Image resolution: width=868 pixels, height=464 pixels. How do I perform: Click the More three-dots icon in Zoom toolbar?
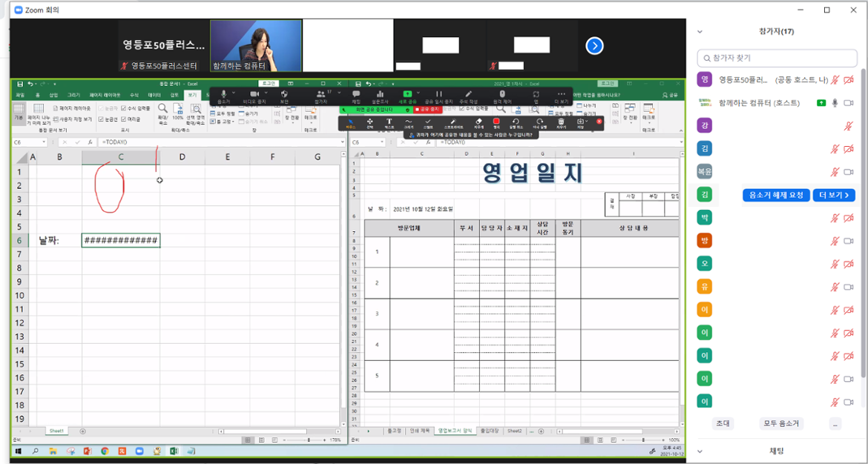click(562, 95)
